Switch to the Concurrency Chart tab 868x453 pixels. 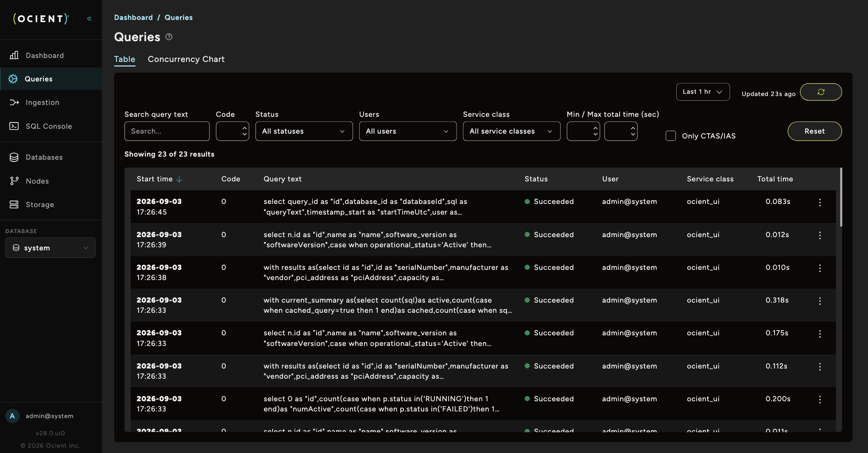pos(186,59)
